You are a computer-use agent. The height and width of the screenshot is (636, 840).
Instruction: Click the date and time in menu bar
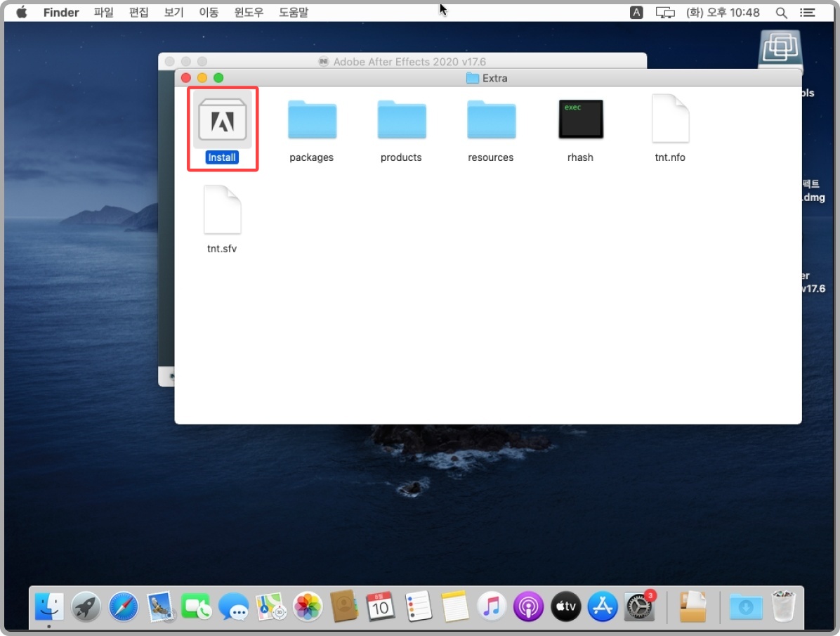coord(723,13)
